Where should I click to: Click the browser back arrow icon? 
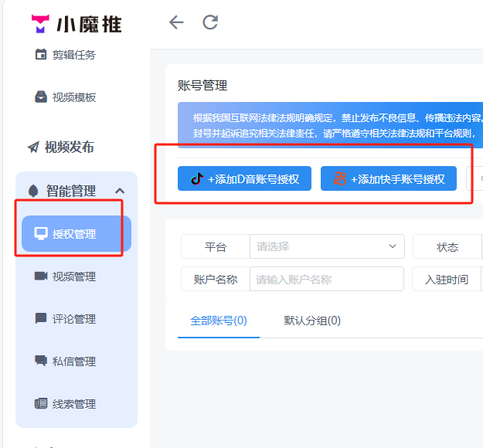176,22
